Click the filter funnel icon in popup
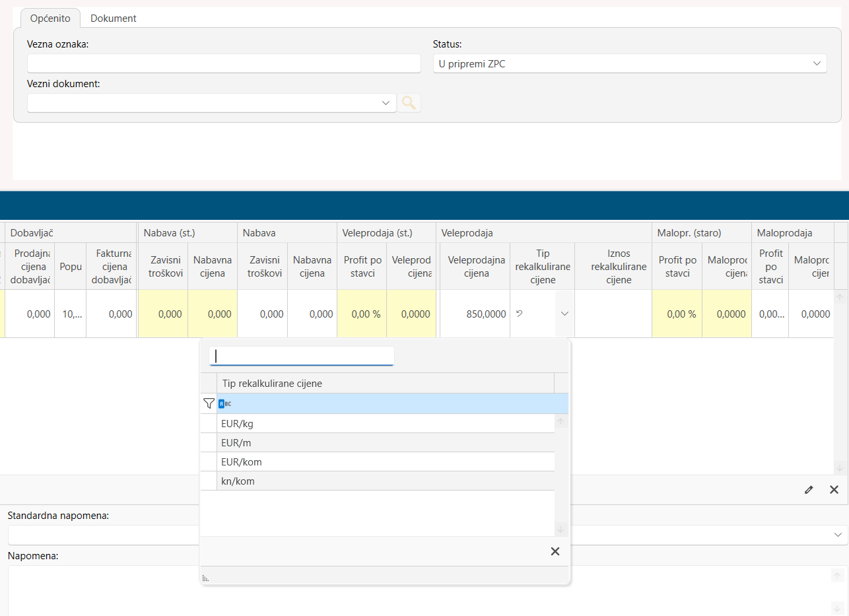This screenshot has height=616, width=849. [x=209, y=403]
